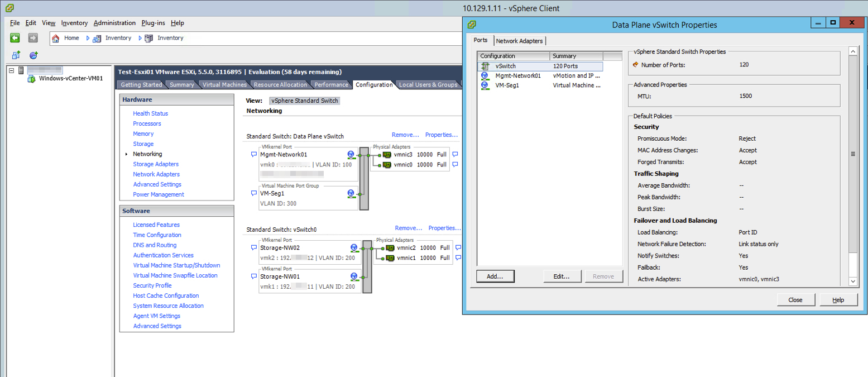Open the info bubble right of vmnic3
The height and width of the screenshot is (377, 868).
pos(455,154)
